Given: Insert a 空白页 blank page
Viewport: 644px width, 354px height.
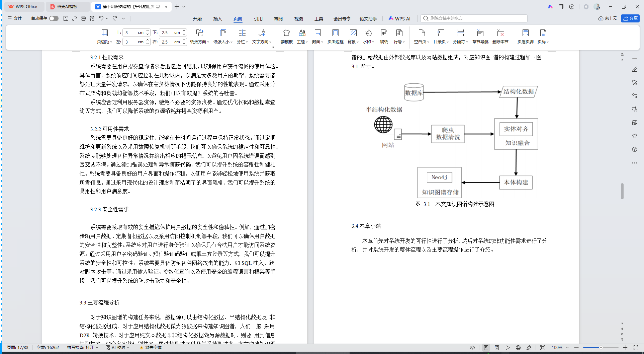Looking at the screenshot, I should point(422,36).
